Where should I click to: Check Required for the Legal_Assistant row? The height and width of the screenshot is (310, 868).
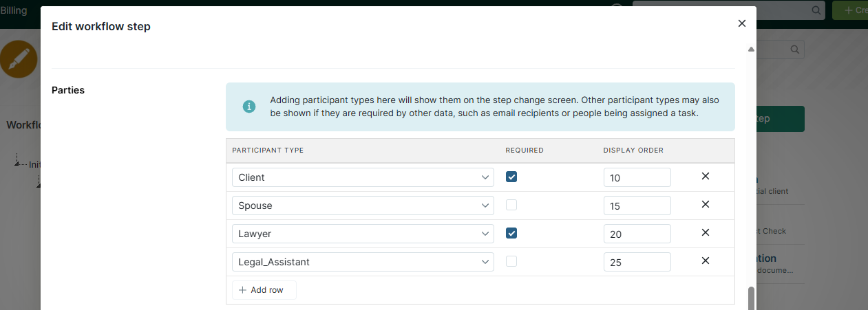pyautogui.click(x=511, y=261)
